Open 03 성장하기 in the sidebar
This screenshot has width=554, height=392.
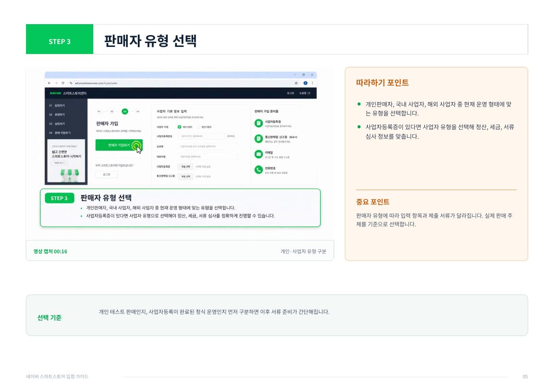point(57,124)
